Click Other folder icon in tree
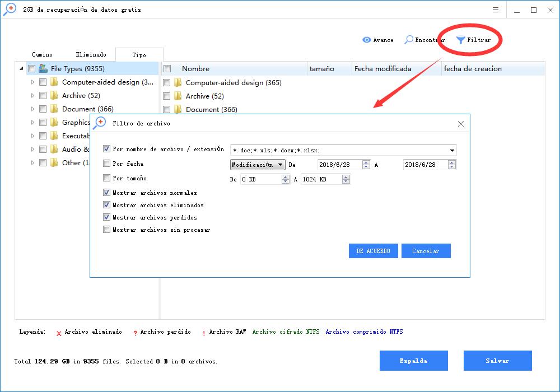560x392 pixels. [54, 163]
